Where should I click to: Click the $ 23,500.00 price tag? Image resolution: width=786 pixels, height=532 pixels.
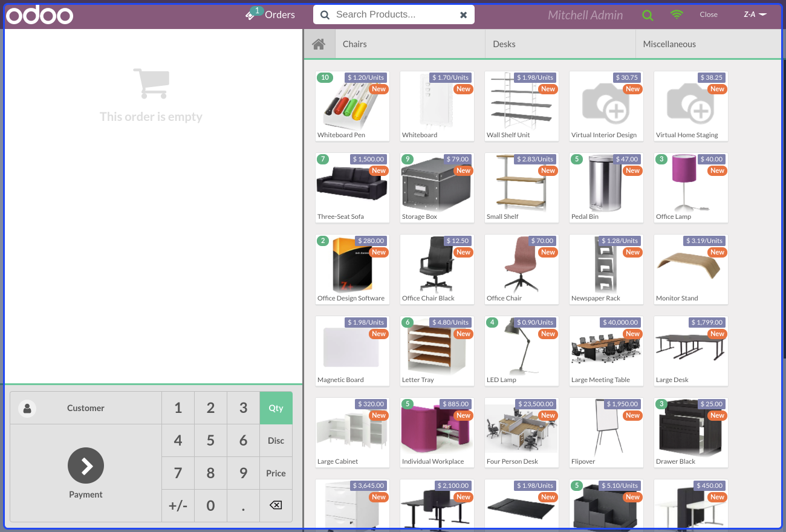pos(536,404)
